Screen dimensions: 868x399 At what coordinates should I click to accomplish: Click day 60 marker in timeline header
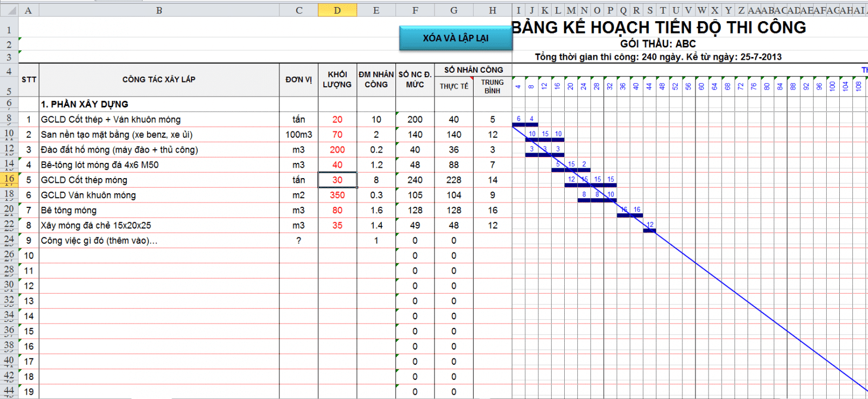click(x=701, y=86)
